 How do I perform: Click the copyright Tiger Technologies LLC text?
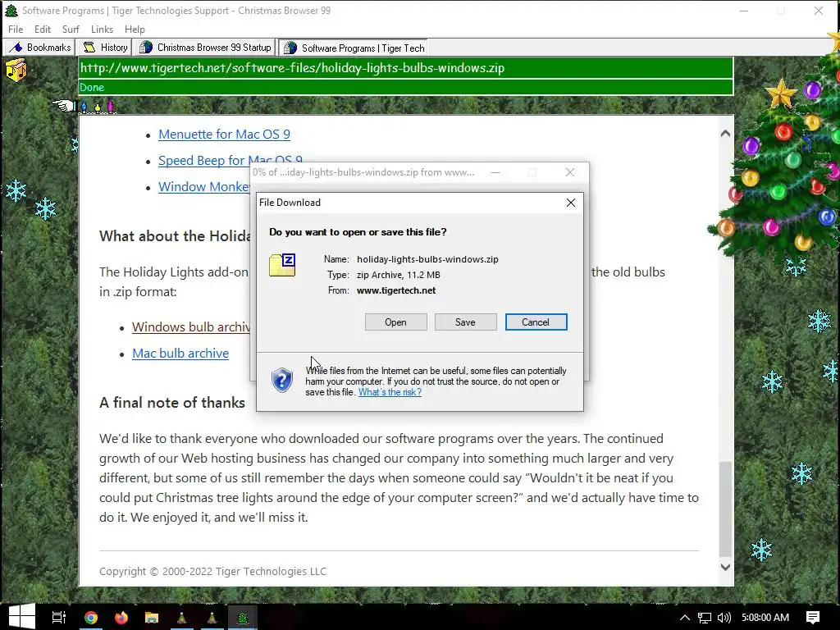tap(212, 571)
